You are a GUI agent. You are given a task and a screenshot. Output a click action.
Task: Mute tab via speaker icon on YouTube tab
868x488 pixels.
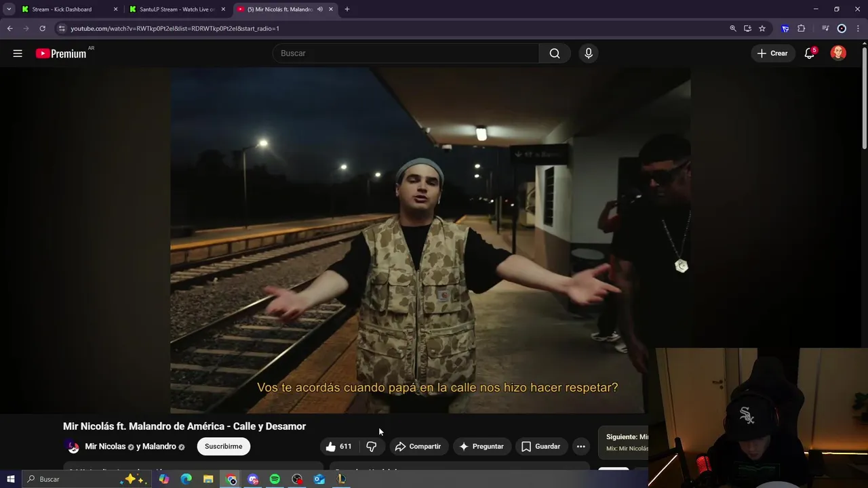(x=320, y=9)
